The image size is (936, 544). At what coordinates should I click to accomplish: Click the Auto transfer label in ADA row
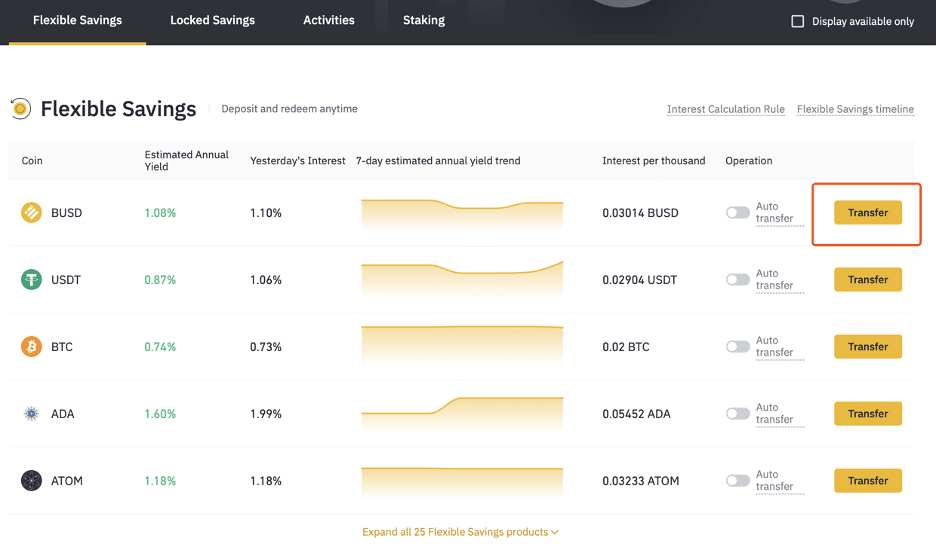780,413
